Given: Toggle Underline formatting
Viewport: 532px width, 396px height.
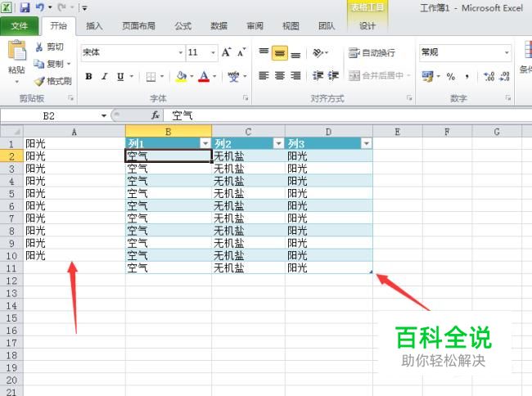Looking at the screenshot, I should pyautogui.click(x=120, y=77).
